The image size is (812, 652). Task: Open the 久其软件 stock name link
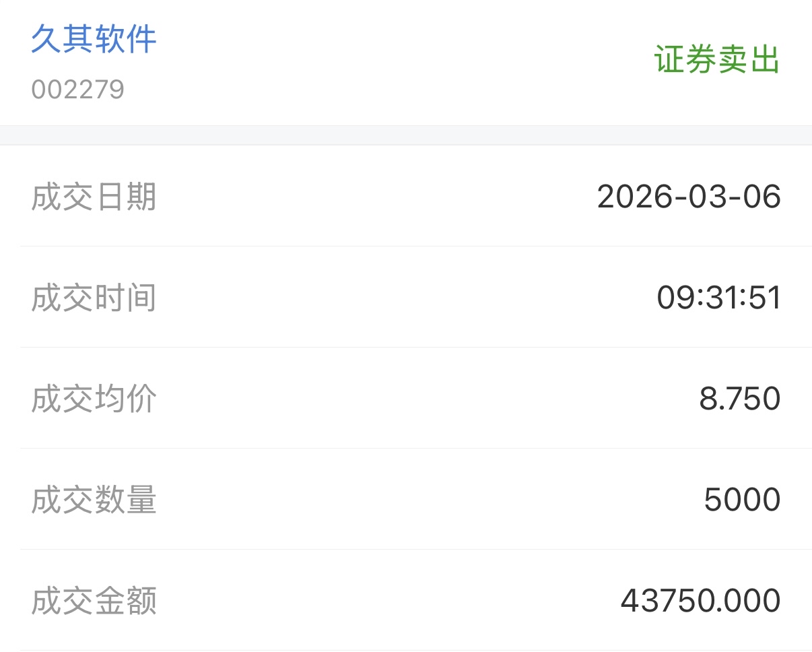(x=94, y=39)
